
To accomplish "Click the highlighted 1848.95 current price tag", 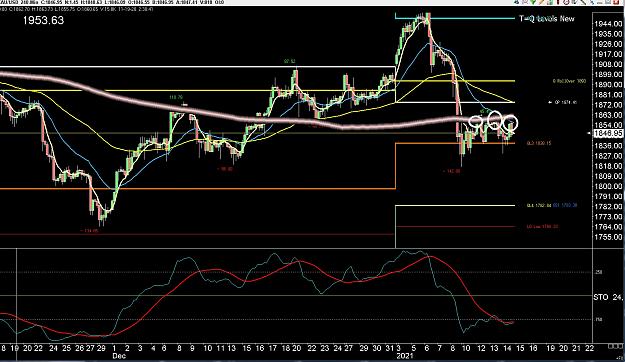I will (x=608, y=134).
